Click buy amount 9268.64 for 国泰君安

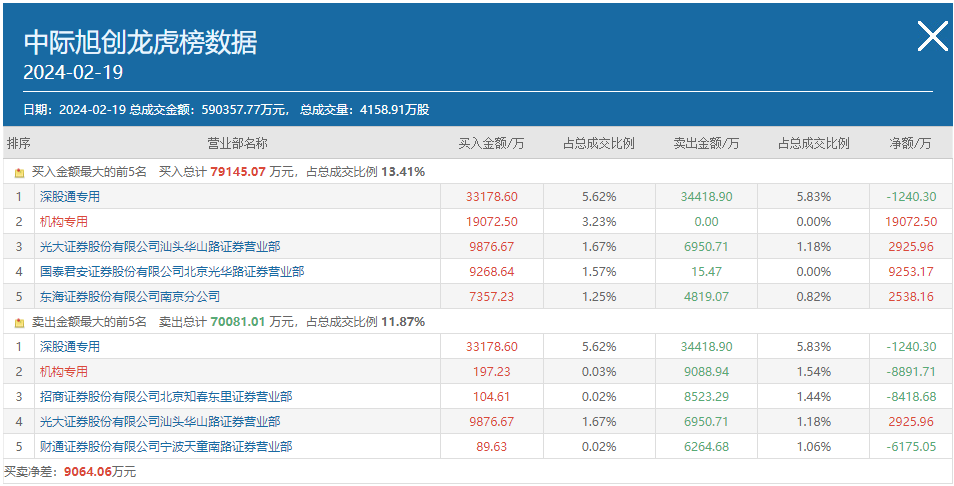[492, 271]
